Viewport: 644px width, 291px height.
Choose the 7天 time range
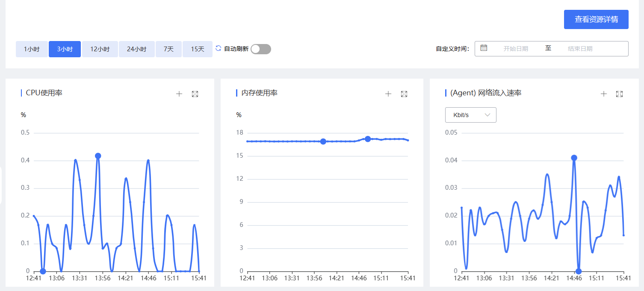pos(168,49)
